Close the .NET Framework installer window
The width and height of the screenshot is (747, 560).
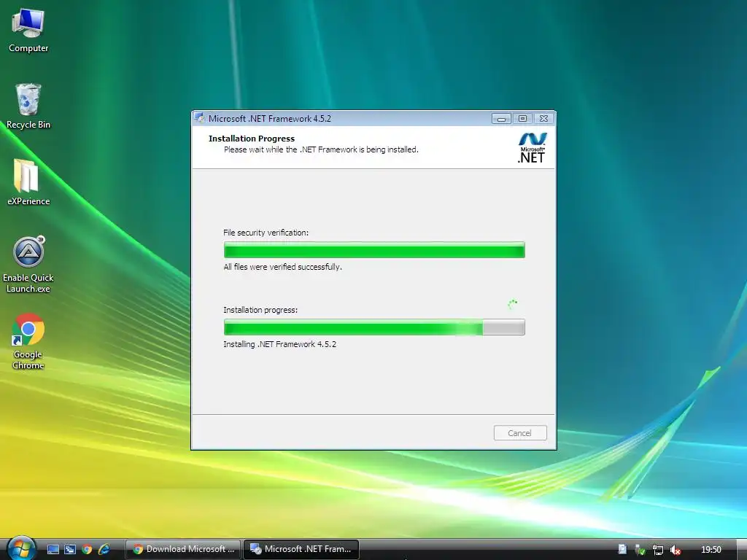pyautogui.click(x=543, y=119)
